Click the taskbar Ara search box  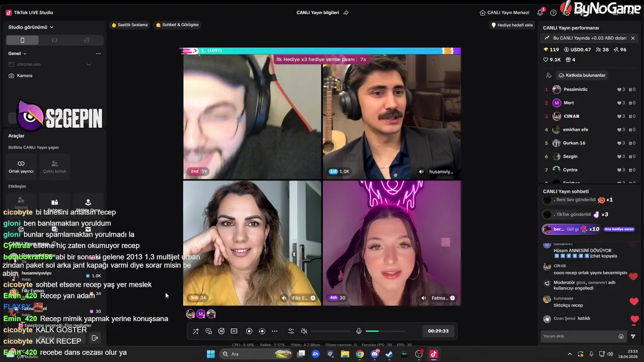click(x=257, y=354)
